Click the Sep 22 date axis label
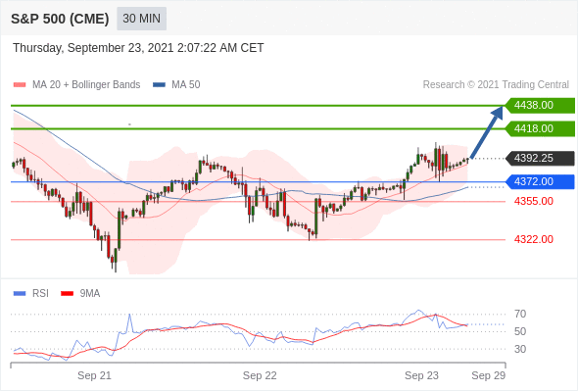 260,375
